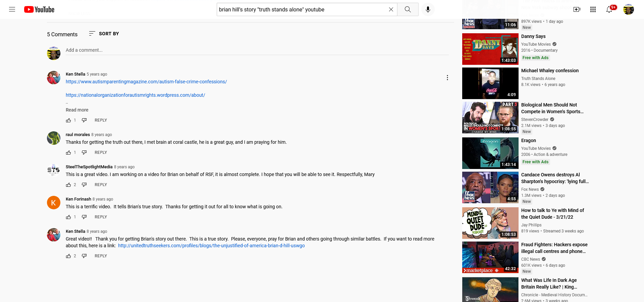The width and height of the screenshot is (644, 302).
Task: Like Ken Forinash's comment
Action: (x=68, y=217)
